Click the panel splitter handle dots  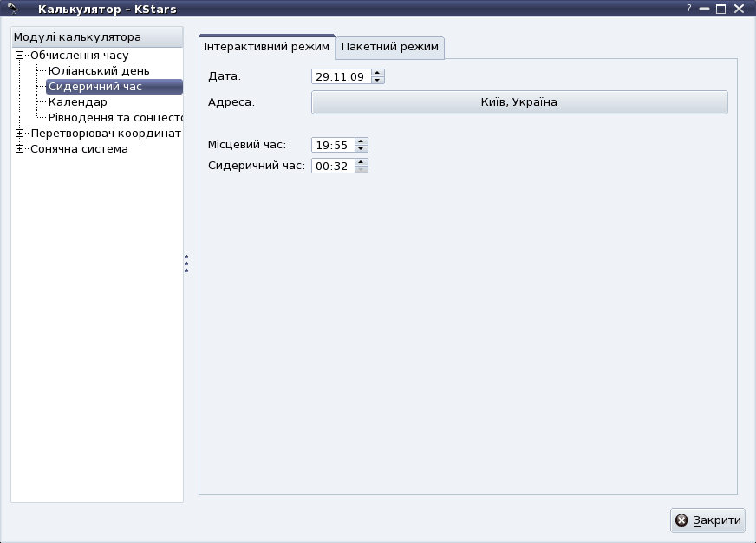pos(186,264)
